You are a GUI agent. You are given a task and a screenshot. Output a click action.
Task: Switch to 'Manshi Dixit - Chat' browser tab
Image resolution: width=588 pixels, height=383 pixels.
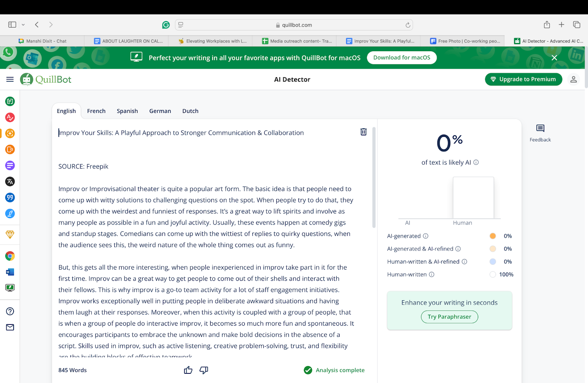(x=42, y=41)
